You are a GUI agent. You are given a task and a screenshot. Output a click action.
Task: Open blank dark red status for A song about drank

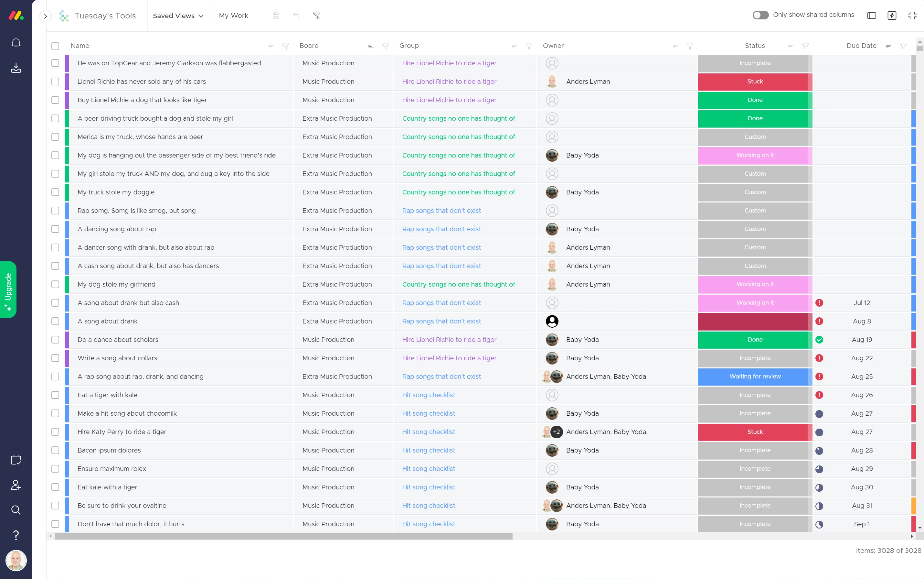pyautogui.click(x=755, y=321)
